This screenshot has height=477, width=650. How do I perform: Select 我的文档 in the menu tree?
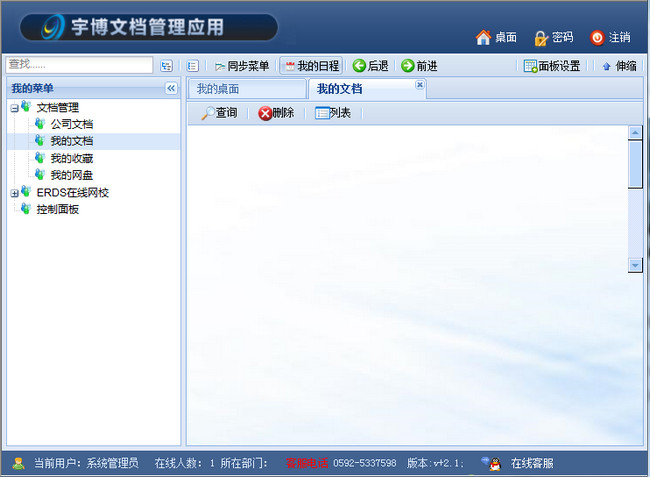(x=72, y=141)
